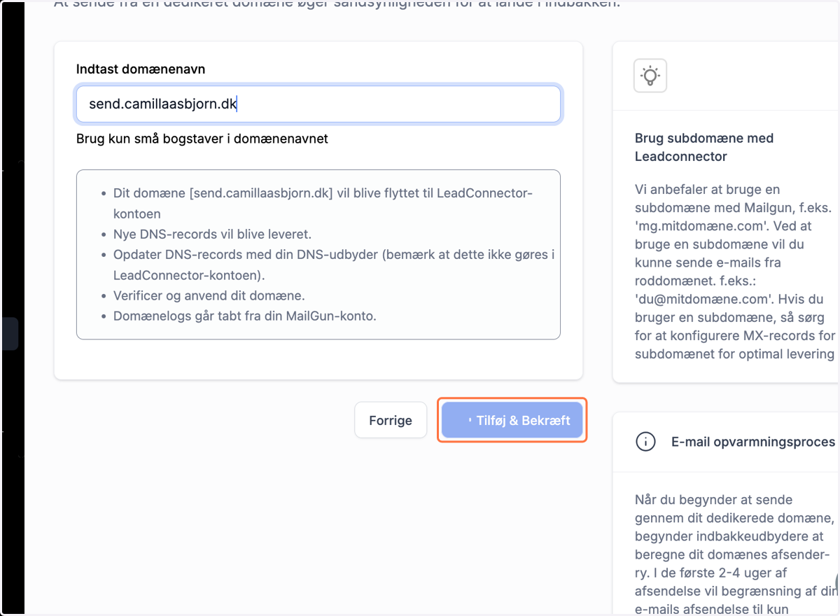Click the info circle icon beside E-mail opvarmningsproces

[645, 442]
